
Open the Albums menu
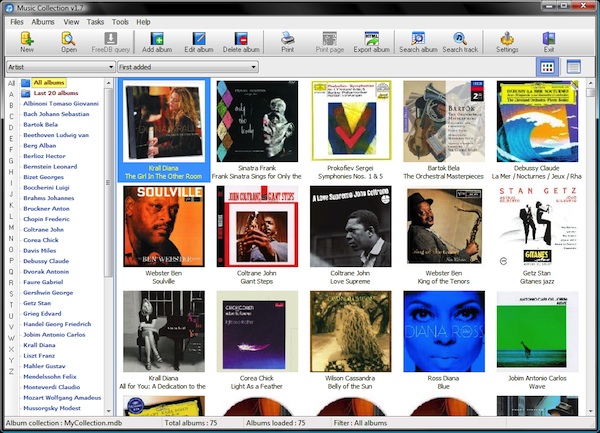click(43, 22)
